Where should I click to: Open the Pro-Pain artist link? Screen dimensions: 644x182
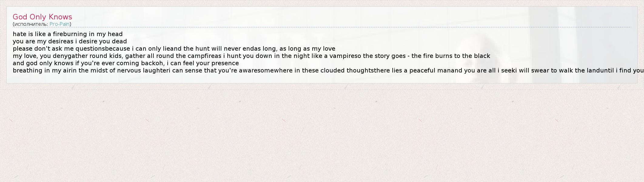pyautogui.click(x=60, y=24)
